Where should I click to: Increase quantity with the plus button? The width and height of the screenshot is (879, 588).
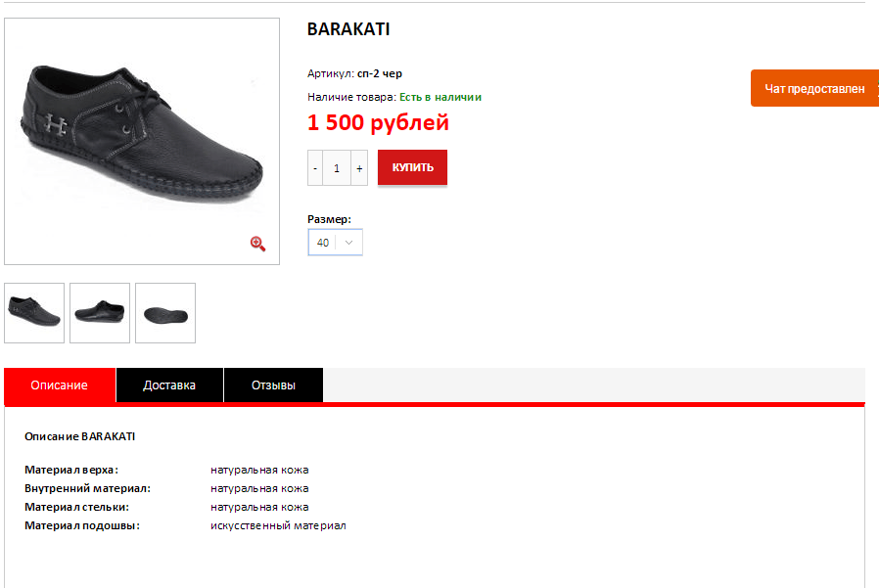tap(359, 167)
